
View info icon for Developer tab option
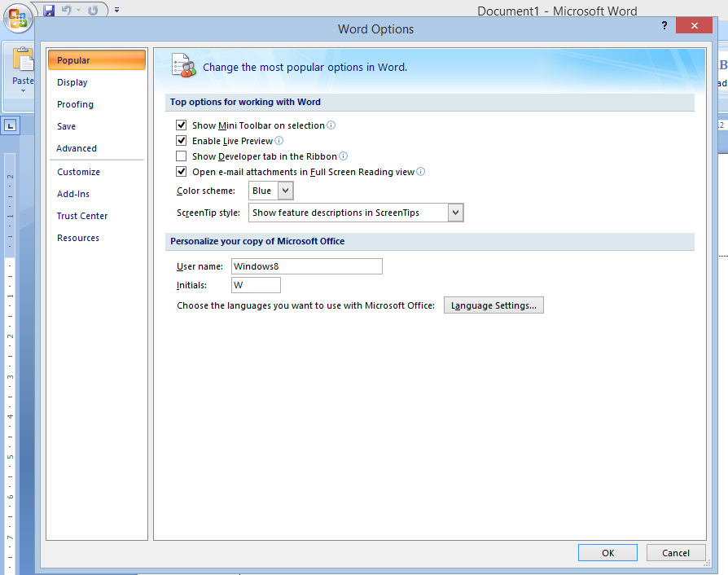343,156
